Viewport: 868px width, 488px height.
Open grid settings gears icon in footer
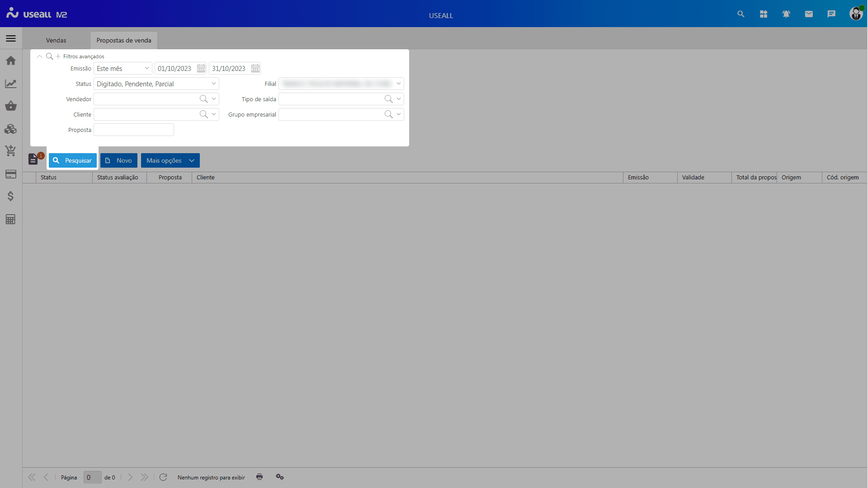(x=280, y=477)
